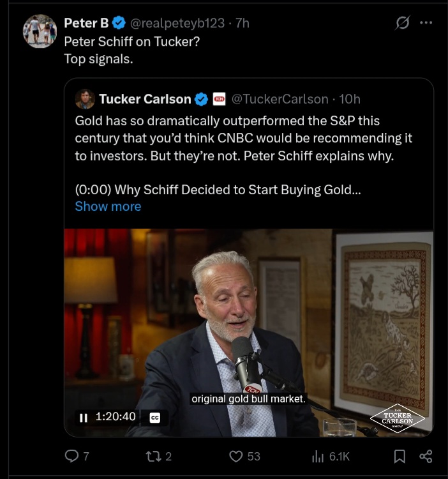Viewport: 448px width, 479px height.
Task: Click the Tucker Carlson Show logo watermark
Action: pyautogui.click(x=398, y=418)
